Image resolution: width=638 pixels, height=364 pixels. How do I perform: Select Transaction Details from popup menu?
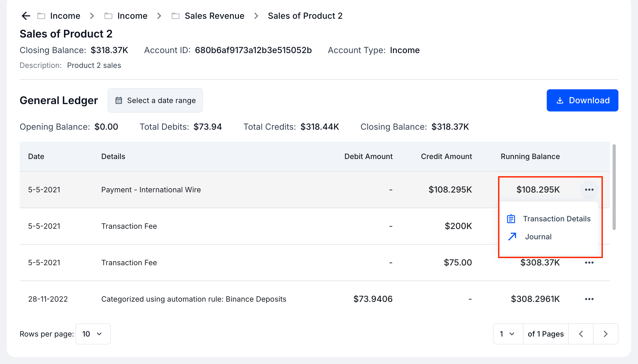(x=557, y=219)
